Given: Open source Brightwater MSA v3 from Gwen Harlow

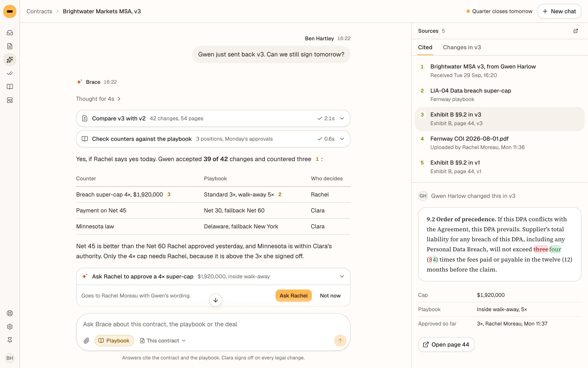Looking at the screenshot, I should tap(500, 71).
